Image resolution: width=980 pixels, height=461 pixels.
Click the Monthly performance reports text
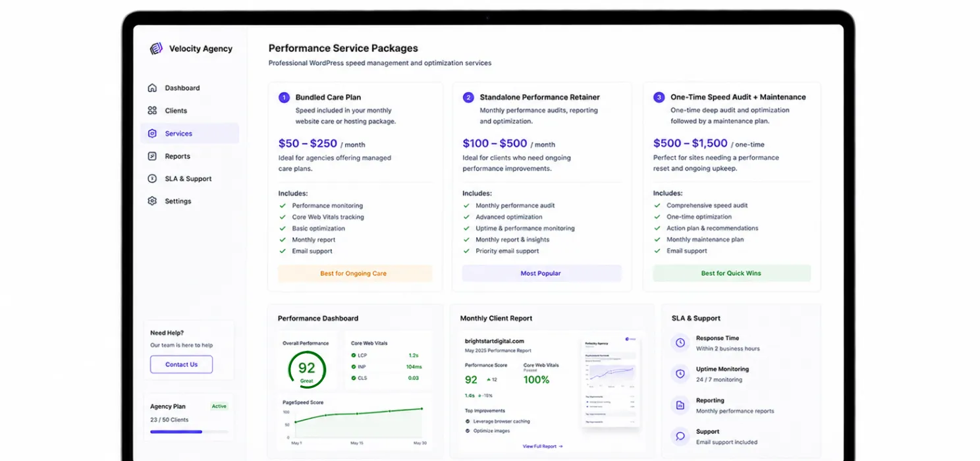[735, 412]
